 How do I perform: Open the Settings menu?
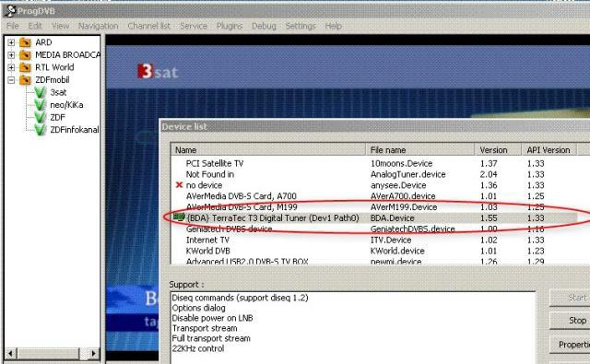click(x=301, y=26)
